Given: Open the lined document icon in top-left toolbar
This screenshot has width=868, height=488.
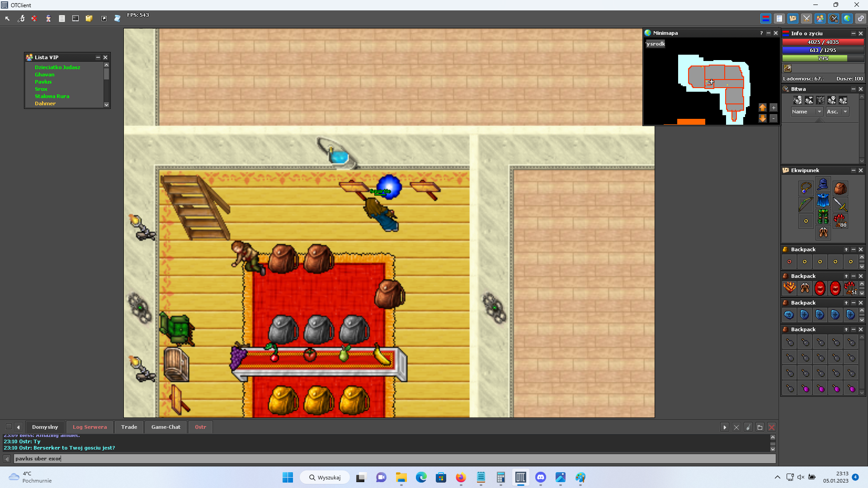Looking at the screenshot, I should pos(62,19).
